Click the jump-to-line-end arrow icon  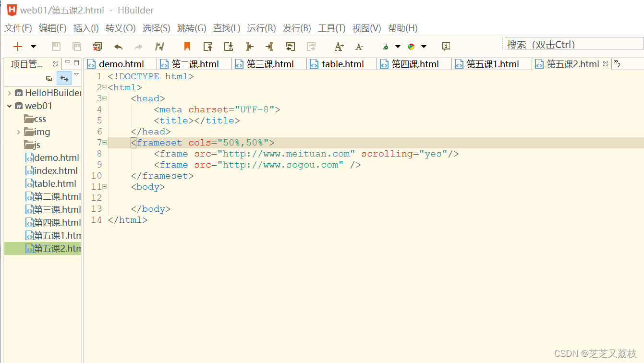pyautogui.click(x=269, y=47)
